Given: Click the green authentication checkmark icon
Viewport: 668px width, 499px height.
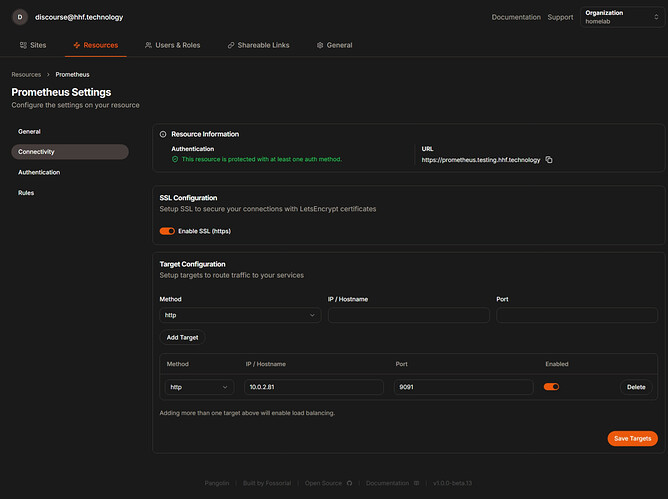Looking at the screenshot, I should pos(175,159).
